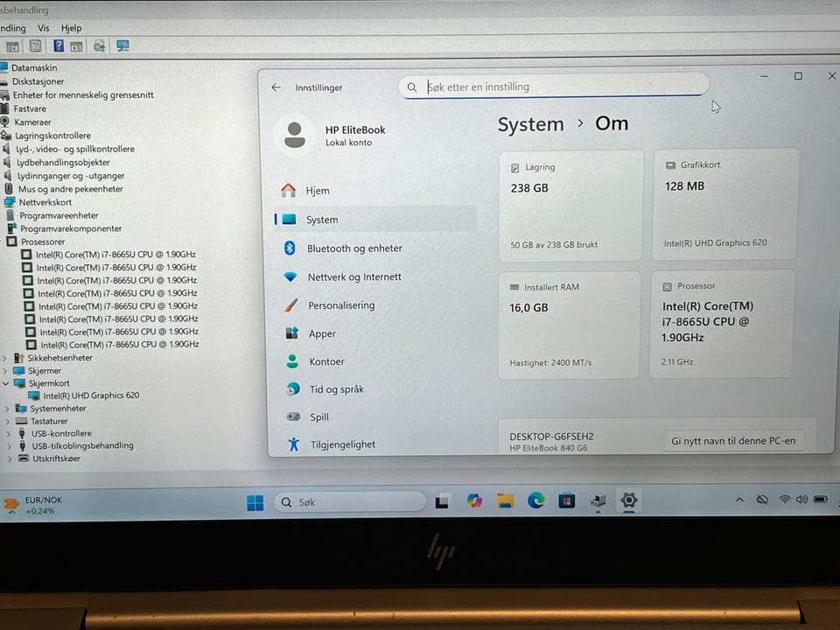
Task: Open the Vis menu
Action: point(44,28)
